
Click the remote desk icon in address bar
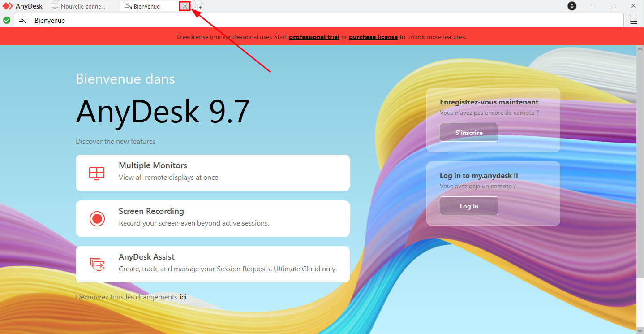tap(22, 20)
